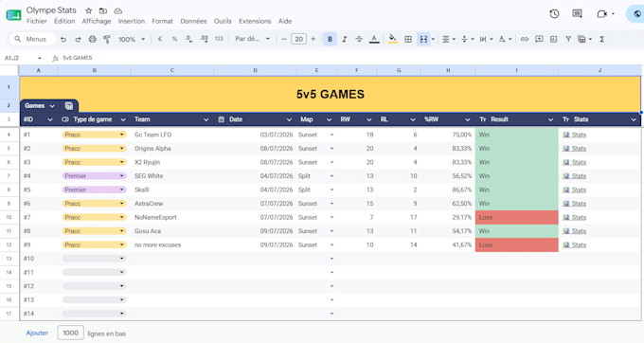Click the Ajouter rows link
Image resolution: width=644 pixels, height=343 pixels.
pos(37,334)
